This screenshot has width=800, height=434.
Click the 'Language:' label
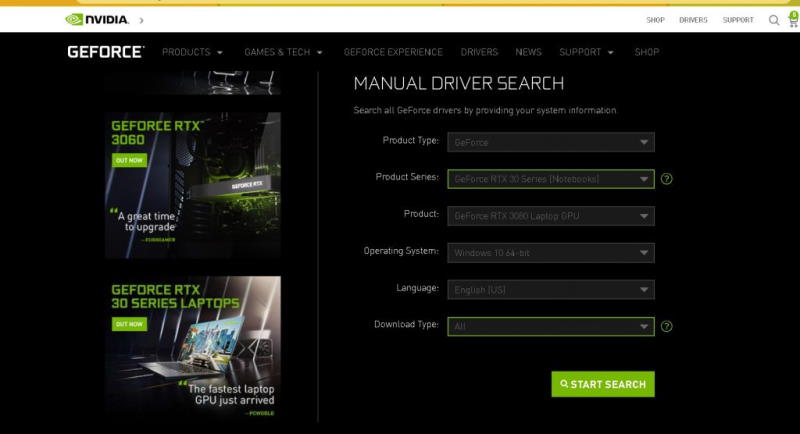(x=417, y=288)
